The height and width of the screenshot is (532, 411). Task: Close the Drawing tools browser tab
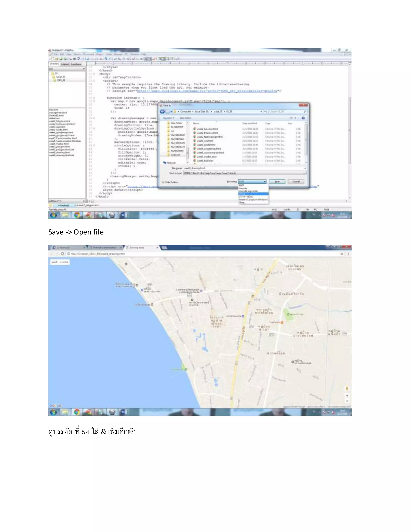pos(157,248)
